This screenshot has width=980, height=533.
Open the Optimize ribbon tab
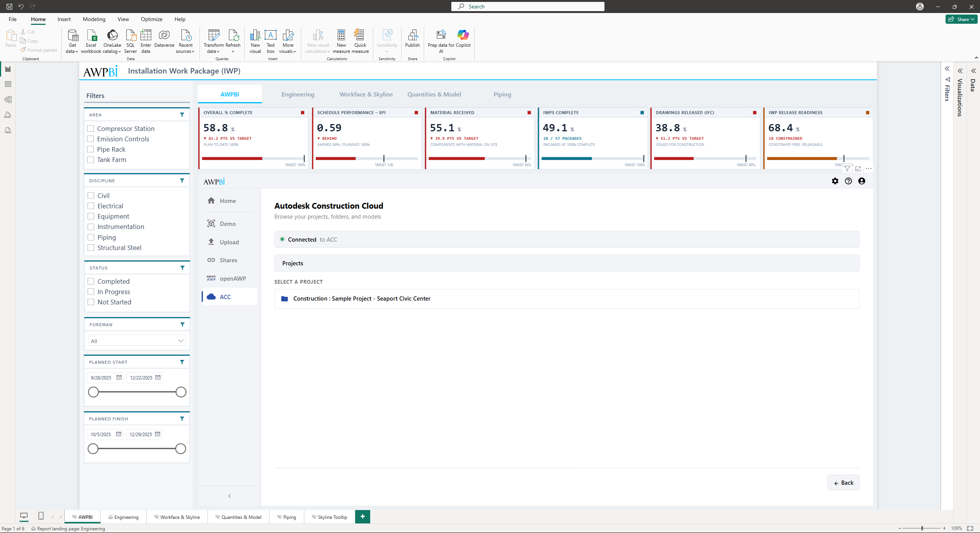point(152,19)
